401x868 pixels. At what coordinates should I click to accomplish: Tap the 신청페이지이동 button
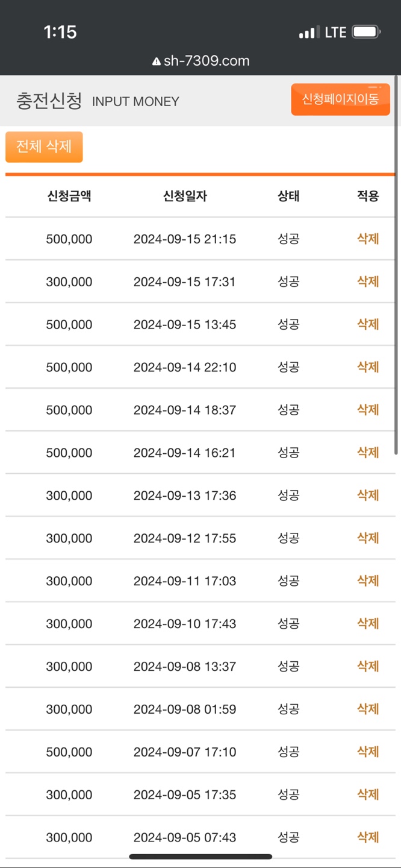point(340,99)
